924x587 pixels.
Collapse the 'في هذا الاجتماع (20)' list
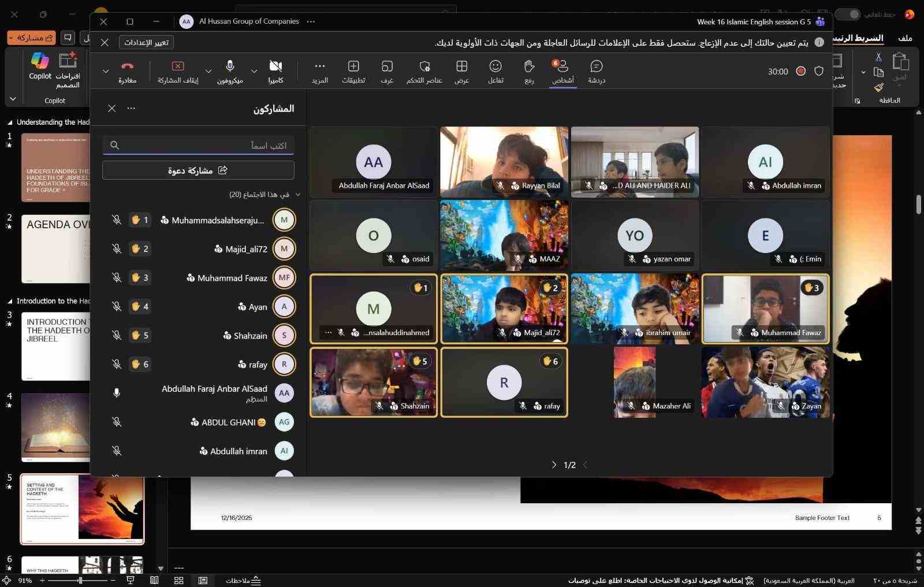pyautogui.click(x=298, y=195)
